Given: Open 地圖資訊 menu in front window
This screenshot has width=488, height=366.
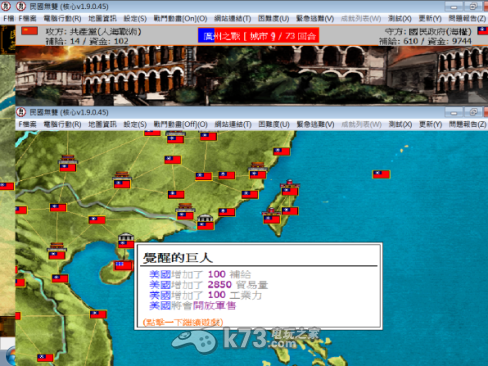Looking at the screenshot, I should coord(102,124).
